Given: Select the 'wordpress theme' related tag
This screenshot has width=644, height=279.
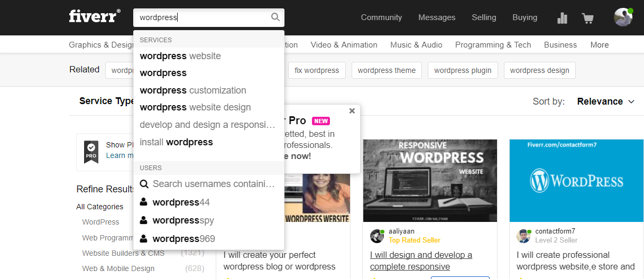Looking at the screenshot, I should 387,70.
